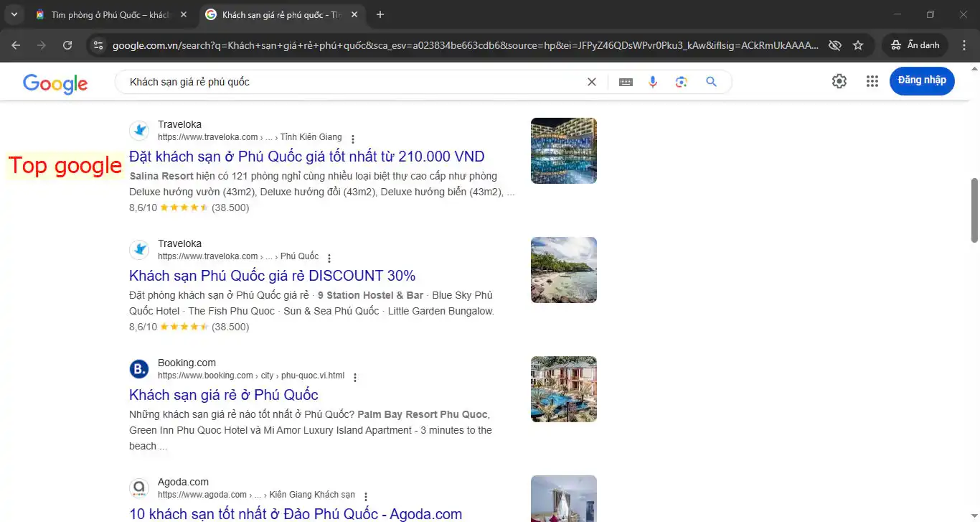Screen dimensions: 980x522
Task: Open the beach thumbnail of second Traveloka result
Action: (564, 270)
